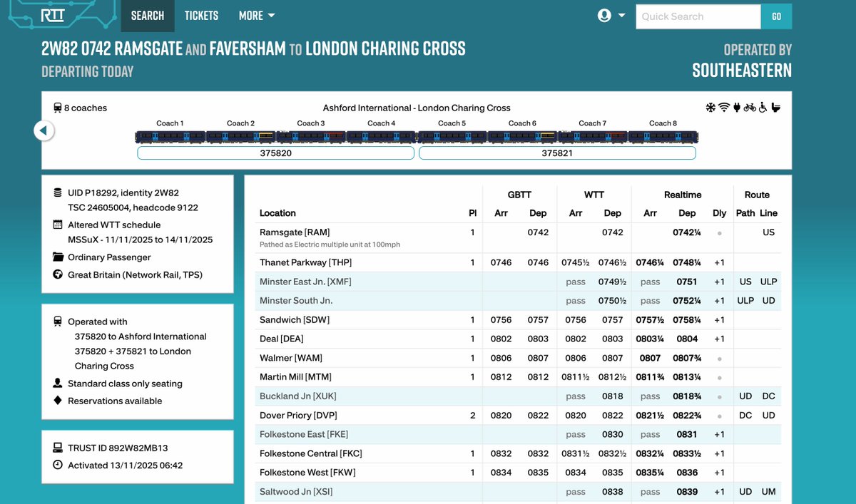Screen dimensions: 856x504
Task: Click the left arrow formation navigation button
Action: (x=44, y=130)
